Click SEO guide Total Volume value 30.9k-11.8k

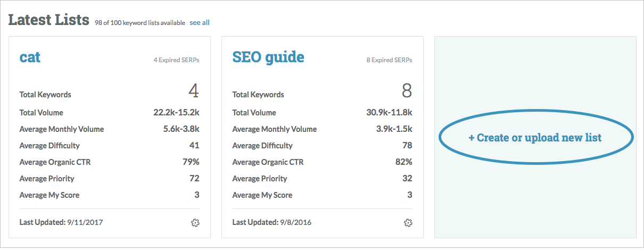click(389, 112)
